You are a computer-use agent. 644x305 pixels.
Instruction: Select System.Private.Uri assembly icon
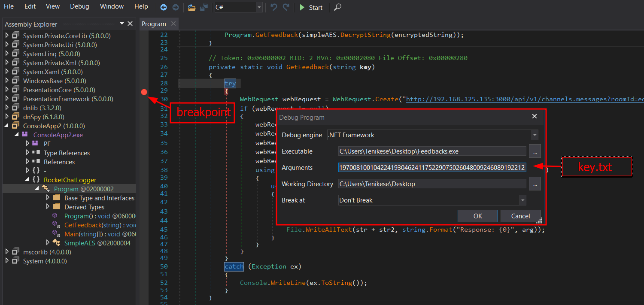point(16,44)
